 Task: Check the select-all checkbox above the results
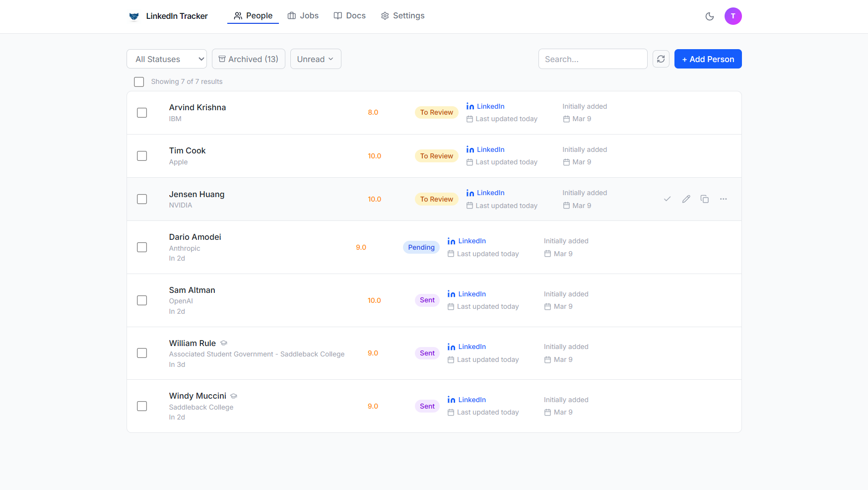139,81
